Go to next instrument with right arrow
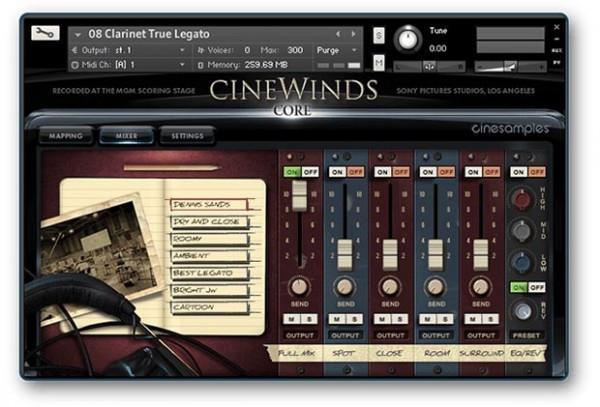Screen dimensions: 600x407 tap(353, 34)
